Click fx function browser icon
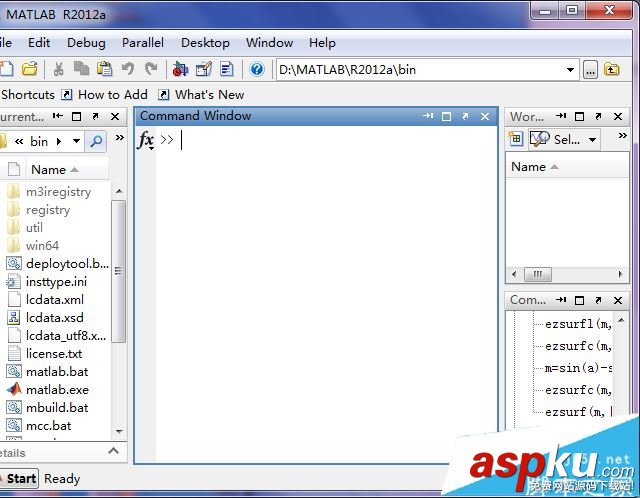 tap(146, 140)
